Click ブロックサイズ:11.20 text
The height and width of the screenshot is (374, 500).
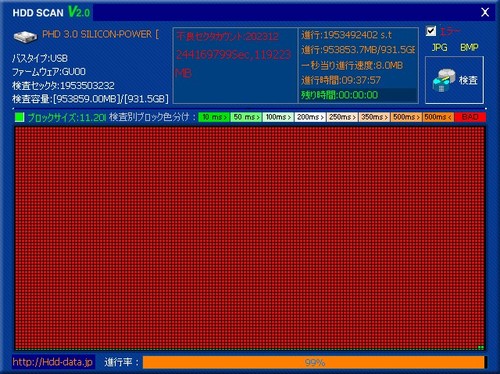67,117
